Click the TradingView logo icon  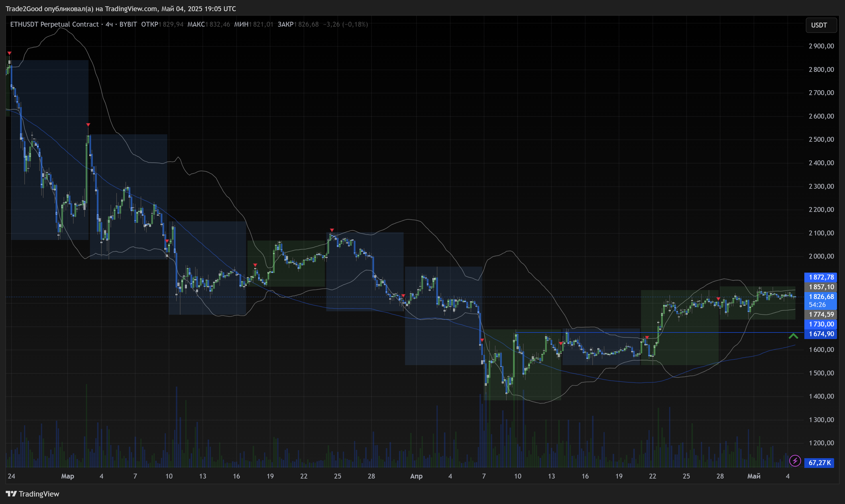(x=11, y=493)
